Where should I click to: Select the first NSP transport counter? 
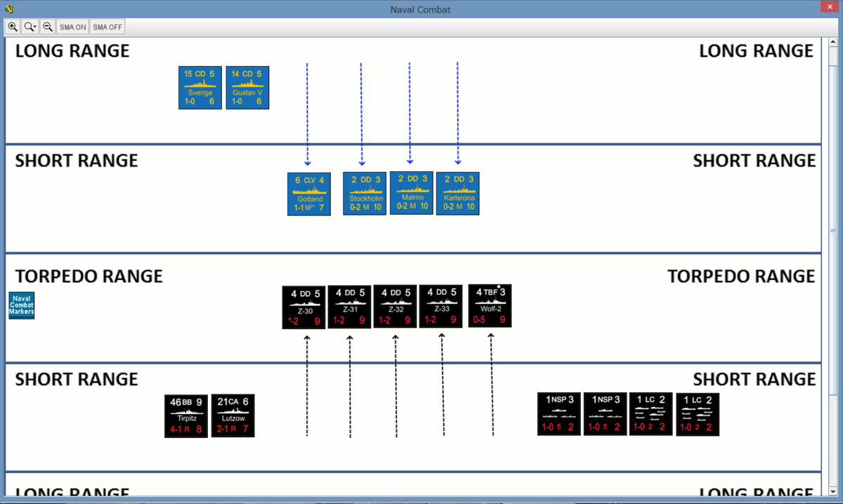click(559, 414)
